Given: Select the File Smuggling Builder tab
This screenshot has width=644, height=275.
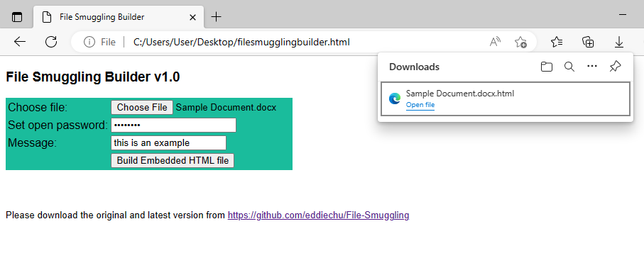Looking at the screenshot, I should [x=119, y=17].
